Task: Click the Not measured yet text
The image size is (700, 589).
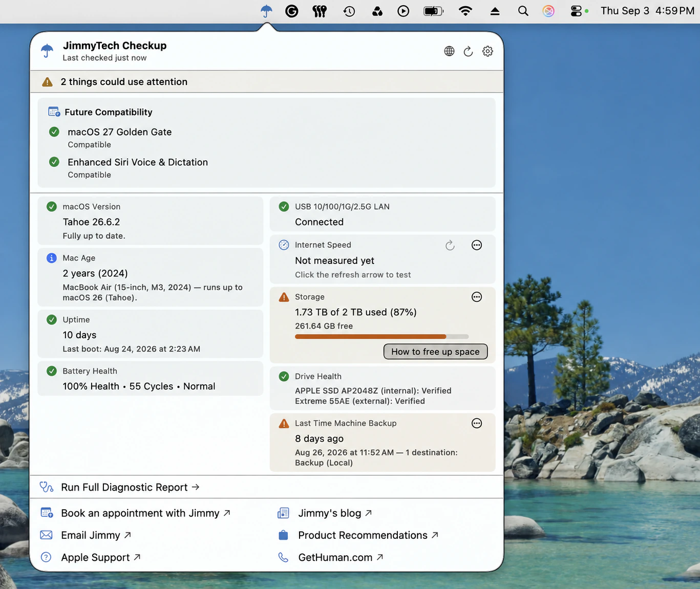Action: [334, 260]
